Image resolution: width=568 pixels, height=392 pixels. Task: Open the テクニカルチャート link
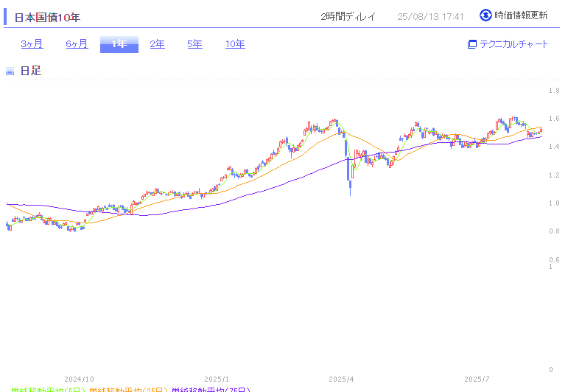pos(513,44)
